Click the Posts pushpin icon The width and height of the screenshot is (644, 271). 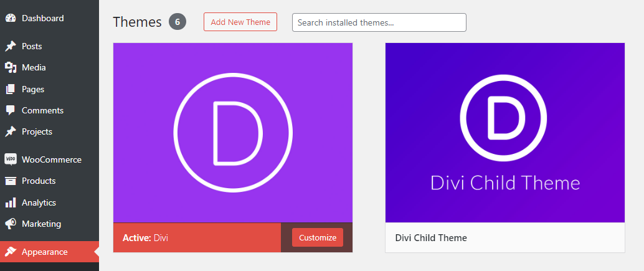coord(10,46)
